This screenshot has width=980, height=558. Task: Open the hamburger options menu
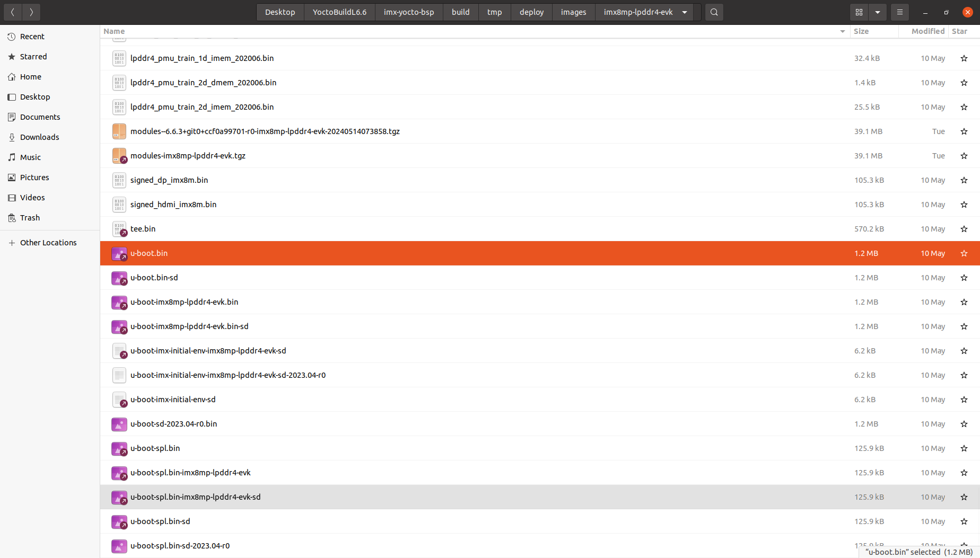tap(899, 12)
